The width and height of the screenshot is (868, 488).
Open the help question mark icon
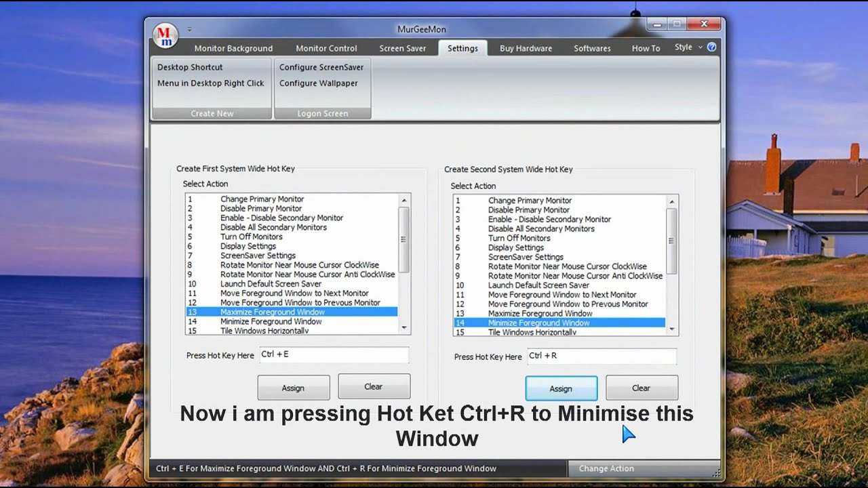tap(711, 47)
